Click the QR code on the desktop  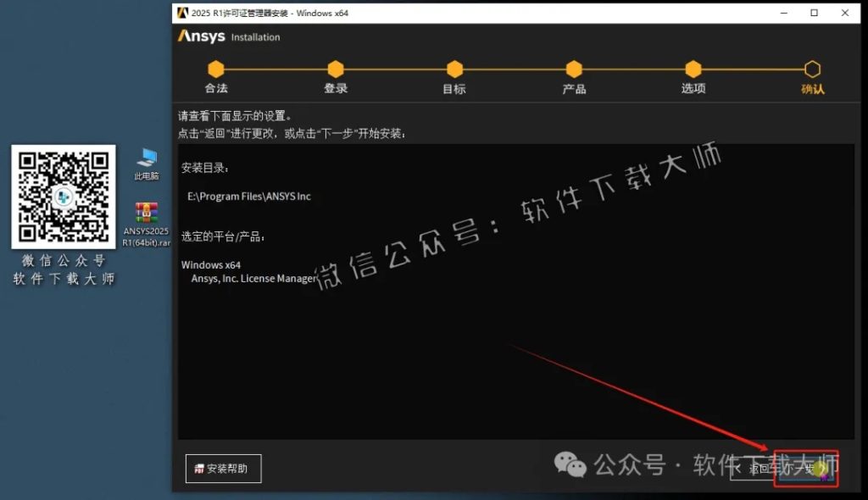(63, 197)
